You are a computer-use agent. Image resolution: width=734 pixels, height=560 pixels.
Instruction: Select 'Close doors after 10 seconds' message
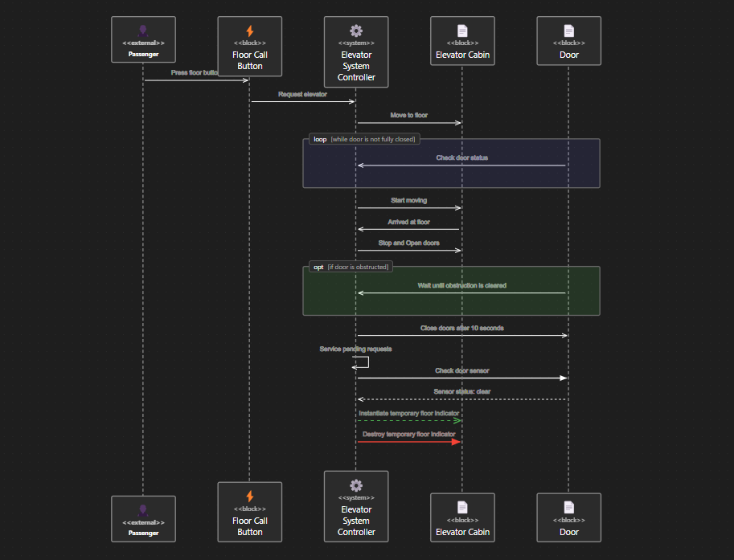462,328
